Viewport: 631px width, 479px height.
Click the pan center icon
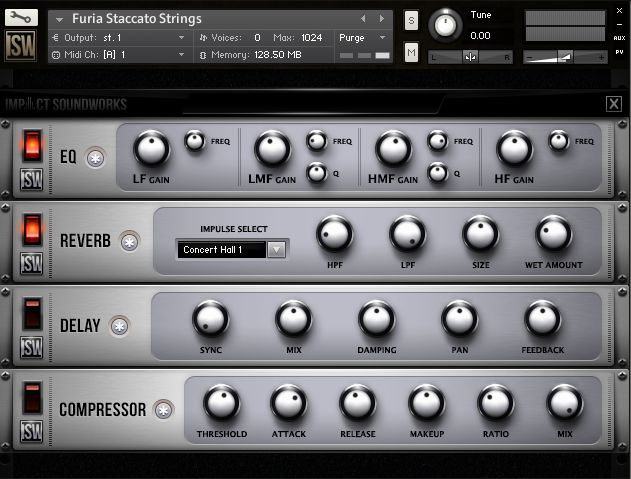[470, 57]
